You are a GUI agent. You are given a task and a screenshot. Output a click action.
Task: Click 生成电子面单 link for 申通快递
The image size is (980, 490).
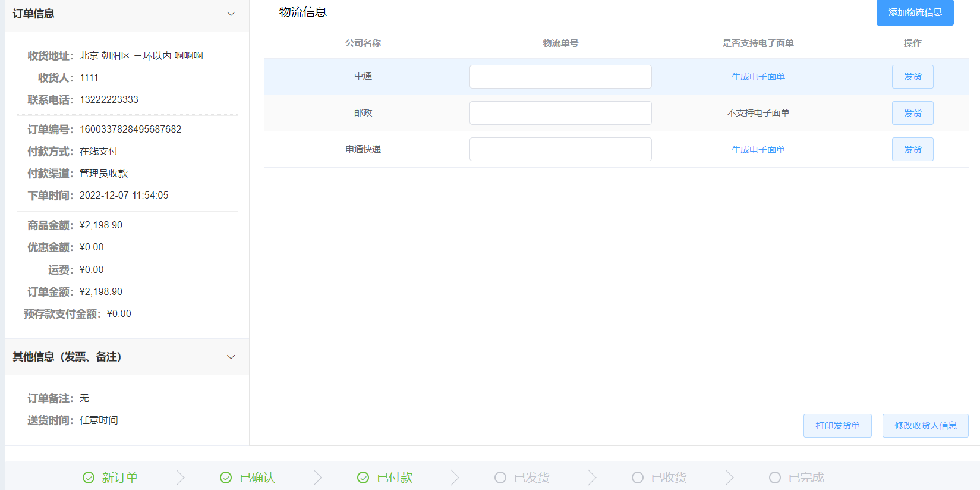point(758,150)
